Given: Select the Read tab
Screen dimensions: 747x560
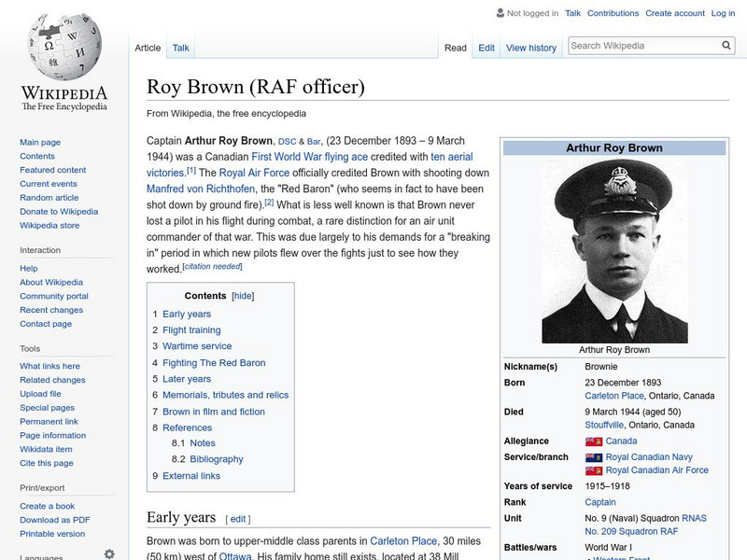Looking at the screenshot, I should tap(456, 47).
